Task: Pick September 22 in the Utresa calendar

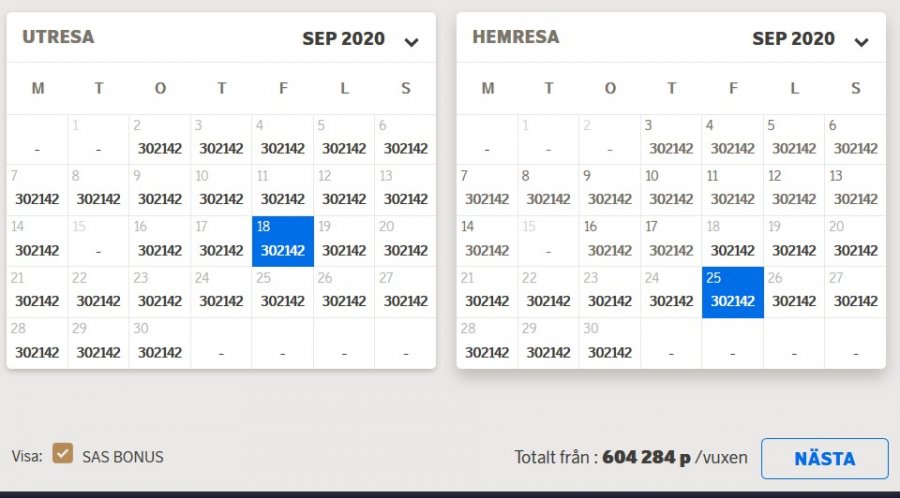Action: (x=98, y=292)
